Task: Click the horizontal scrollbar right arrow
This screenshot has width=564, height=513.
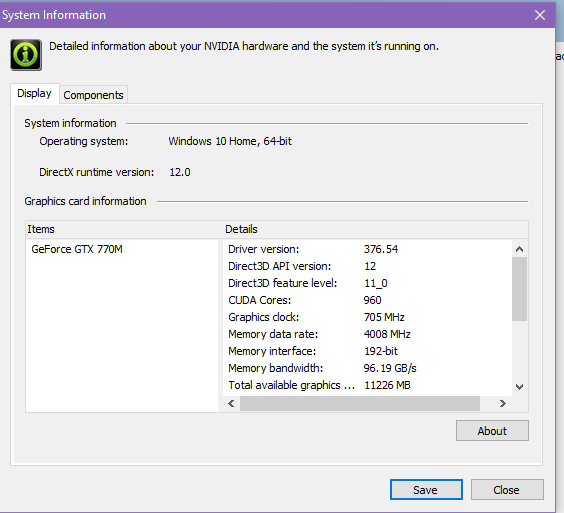Action: [x=503, y=404]
